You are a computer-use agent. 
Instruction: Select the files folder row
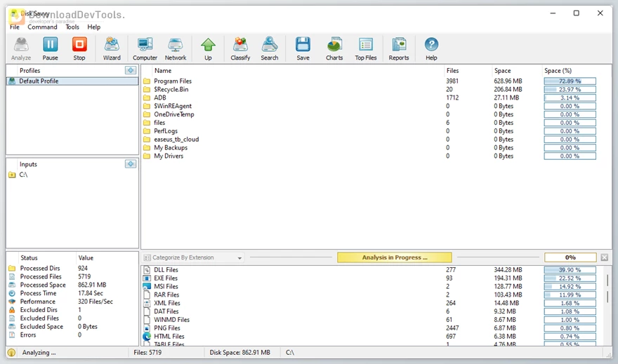coord(371,122)
